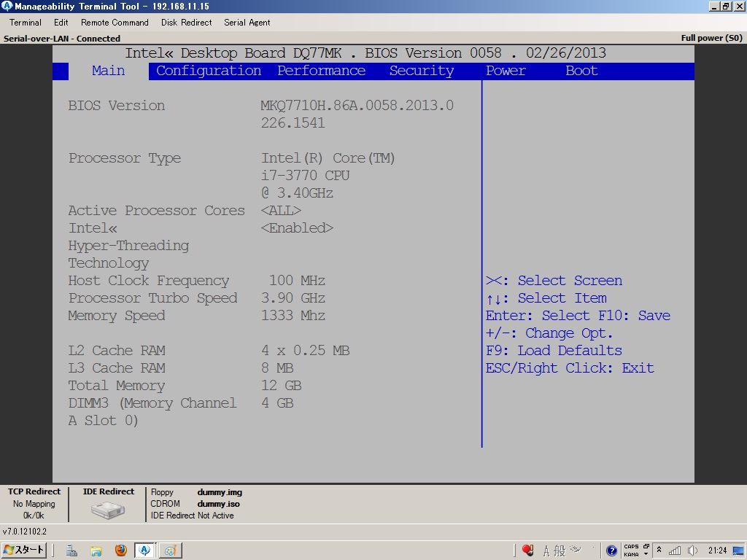Open the Edit menu
This screenshot has width=747, height=560.
pyautogui.click(x=61, y=23)
